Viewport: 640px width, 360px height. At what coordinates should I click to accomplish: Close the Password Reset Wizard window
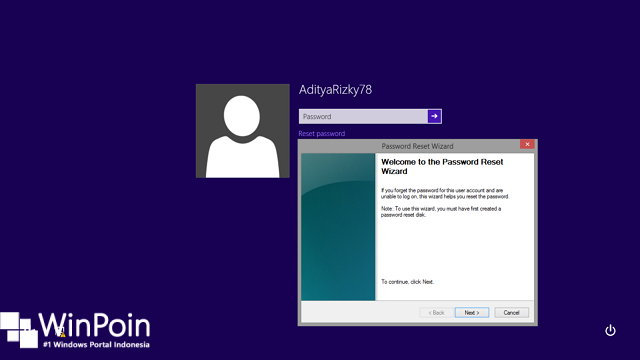click(527, 144)
